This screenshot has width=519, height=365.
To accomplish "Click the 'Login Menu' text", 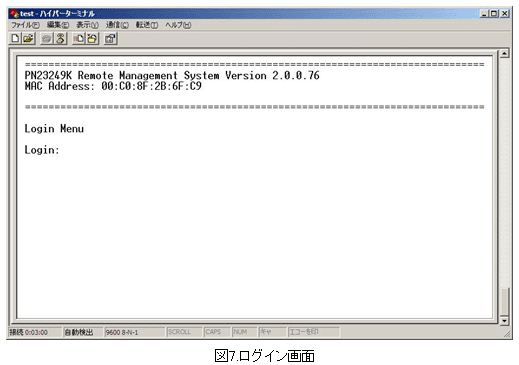I will [x=54, y=129].
